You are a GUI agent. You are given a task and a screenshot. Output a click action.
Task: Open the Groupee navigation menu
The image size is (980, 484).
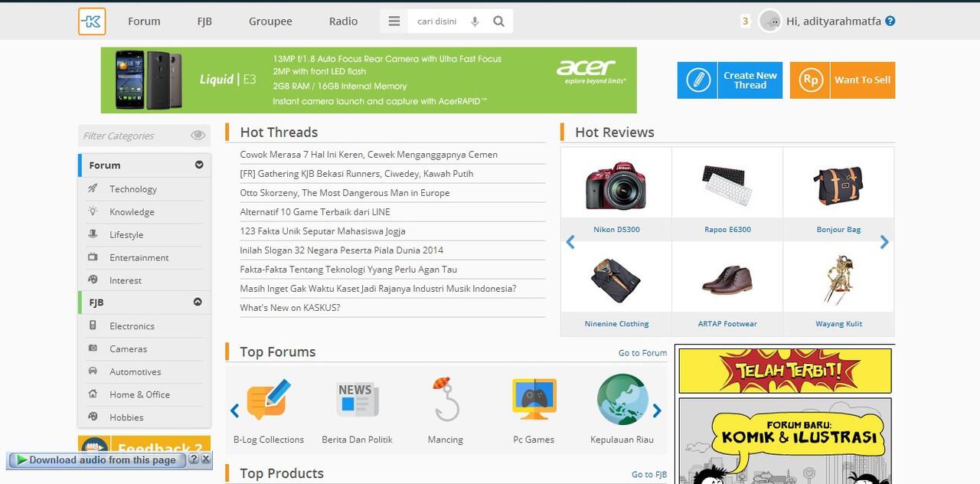270,21
